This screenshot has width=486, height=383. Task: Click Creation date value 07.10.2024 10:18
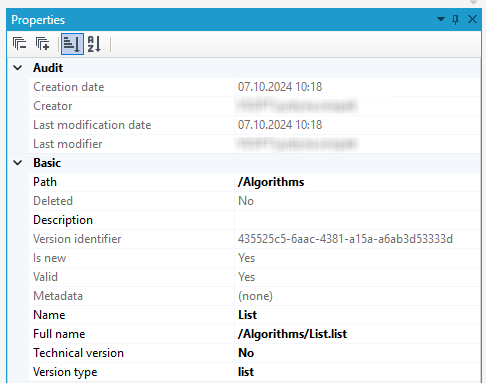click(280, 87)
